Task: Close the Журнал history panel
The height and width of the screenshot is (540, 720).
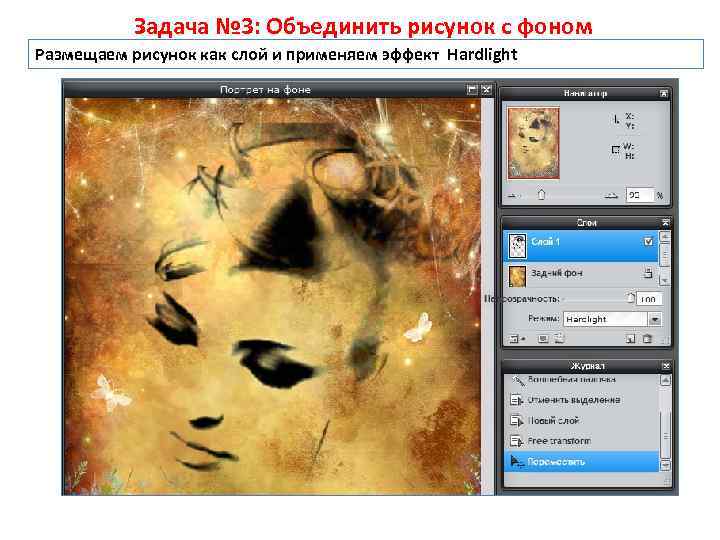Action: [666, 366]
